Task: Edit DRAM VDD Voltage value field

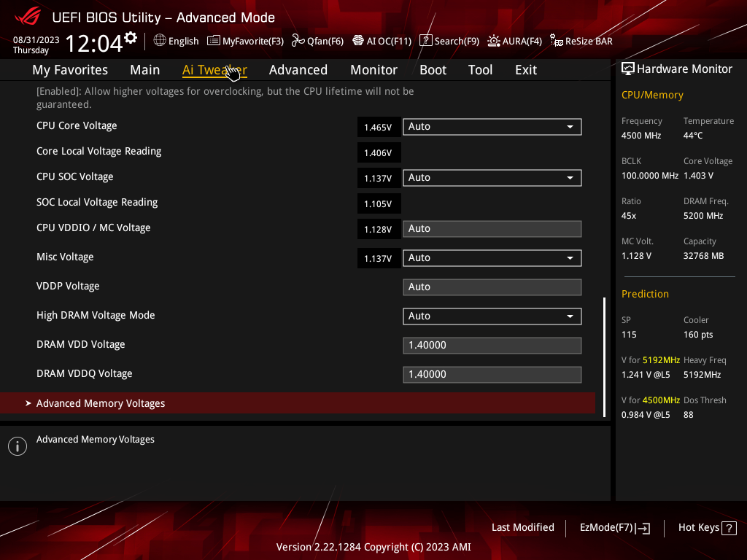Action: pos(492,345)
